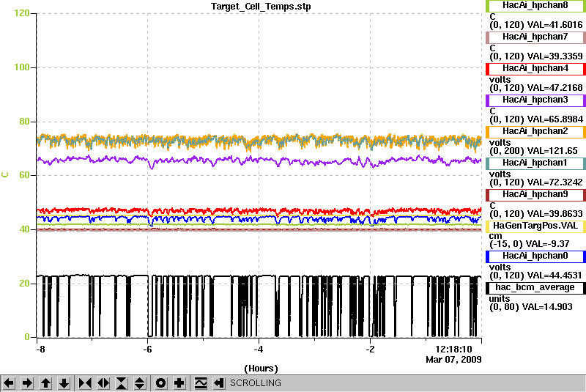Click the 120 y-axis tick label
This screenshot has width=586, height=392.
pyautogui.click(x=22, y=13)
